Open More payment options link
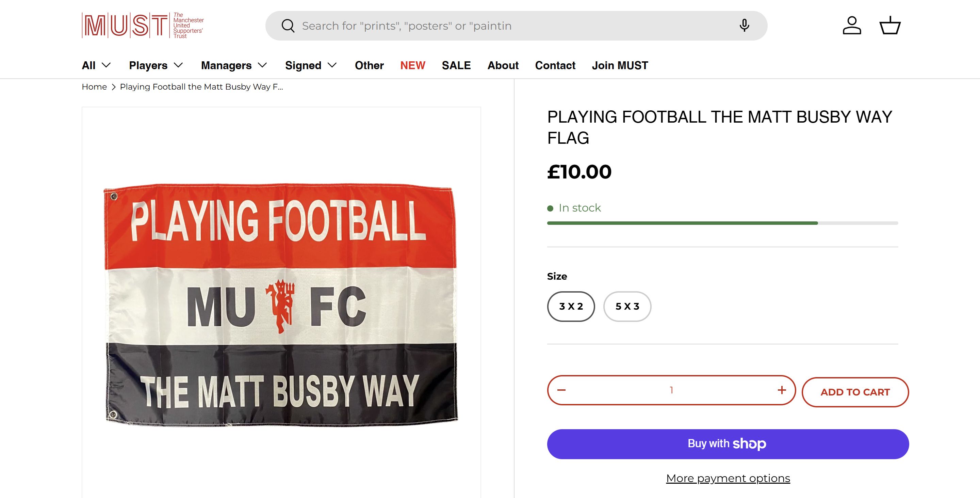This screenshot has width=980, height=498. coord(728,478)
